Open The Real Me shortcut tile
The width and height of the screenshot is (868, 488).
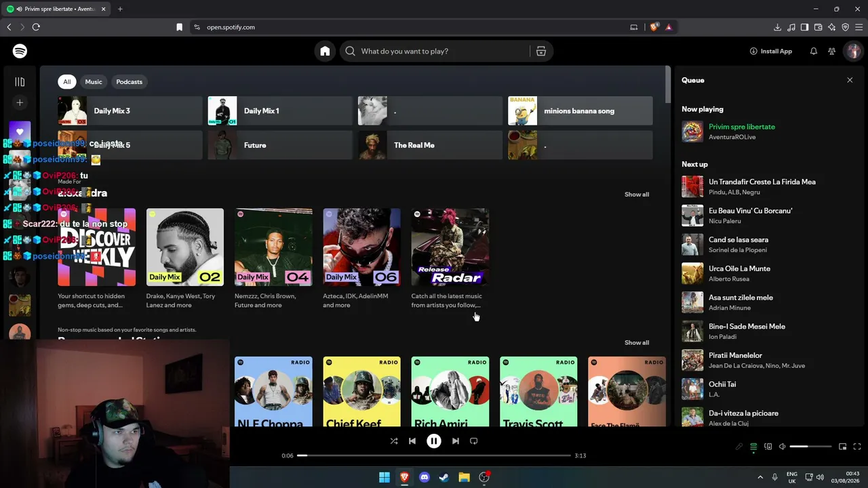(430, 145)
